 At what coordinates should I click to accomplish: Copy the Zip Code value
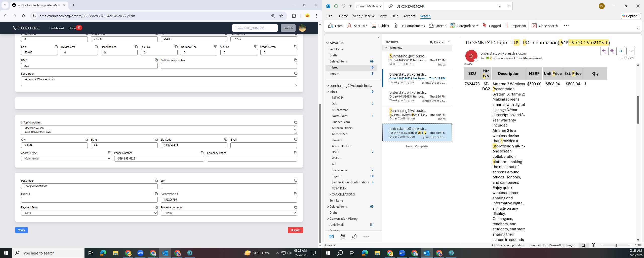click(226, 139)
